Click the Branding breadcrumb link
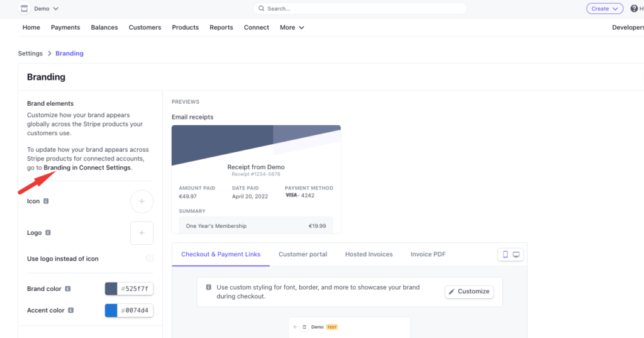 tap(69, 54)
